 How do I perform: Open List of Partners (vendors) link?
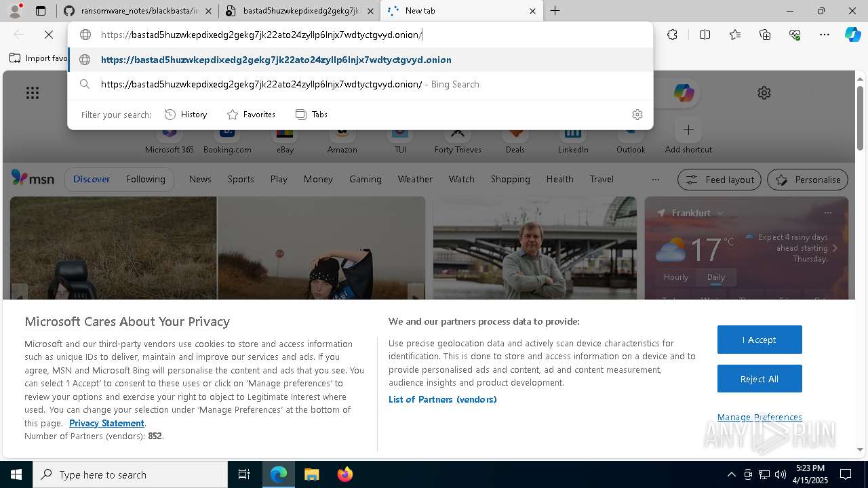click(x=442, y=399)
